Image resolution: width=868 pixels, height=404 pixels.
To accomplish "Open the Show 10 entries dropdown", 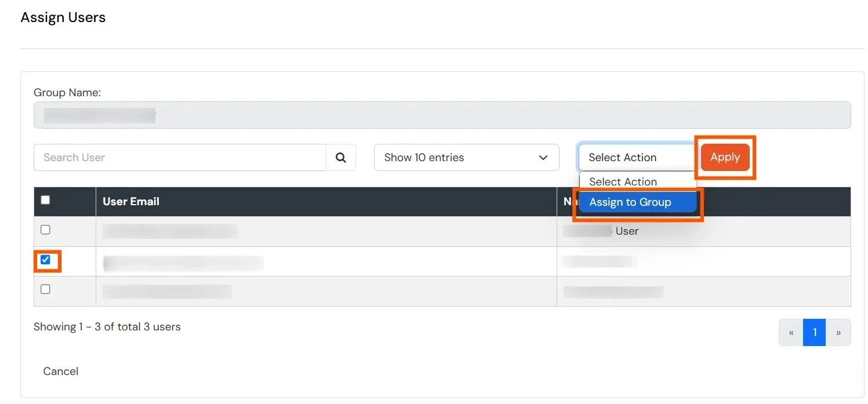I will (466, 157).
